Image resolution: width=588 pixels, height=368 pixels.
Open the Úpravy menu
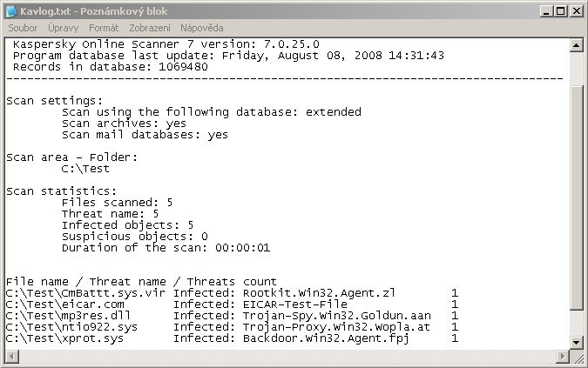point(63,28)
